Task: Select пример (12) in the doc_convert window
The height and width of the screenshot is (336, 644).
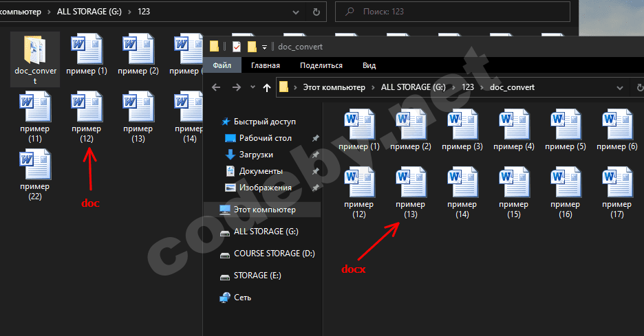Action: tap(359, 192)
